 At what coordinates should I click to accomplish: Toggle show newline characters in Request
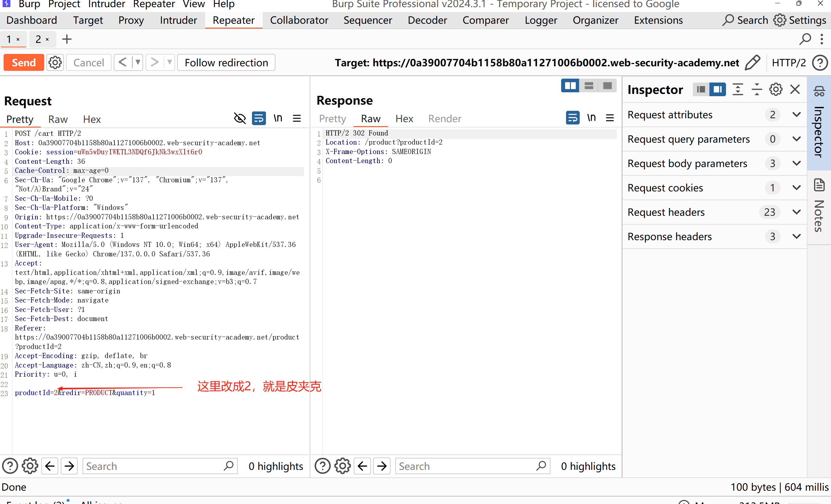coord(278,118)
